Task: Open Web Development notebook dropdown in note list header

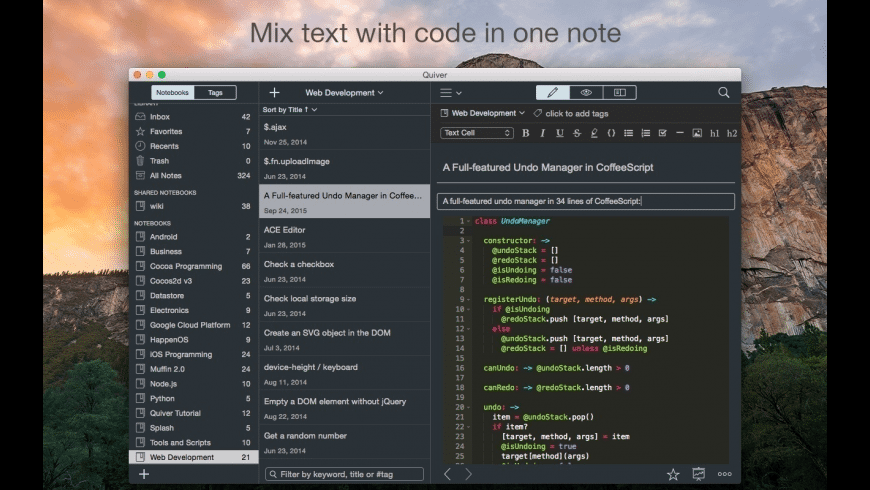Action: [344, 93]
